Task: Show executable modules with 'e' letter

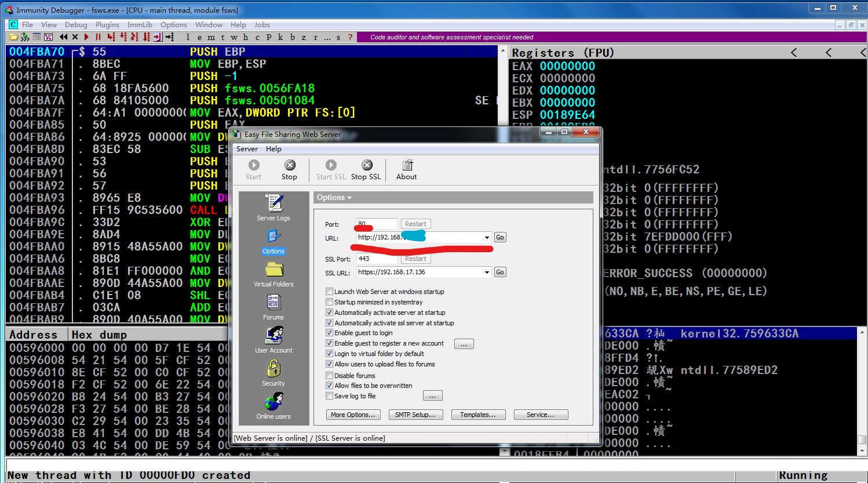Action: pyautogui.click(x=199, y=37)
